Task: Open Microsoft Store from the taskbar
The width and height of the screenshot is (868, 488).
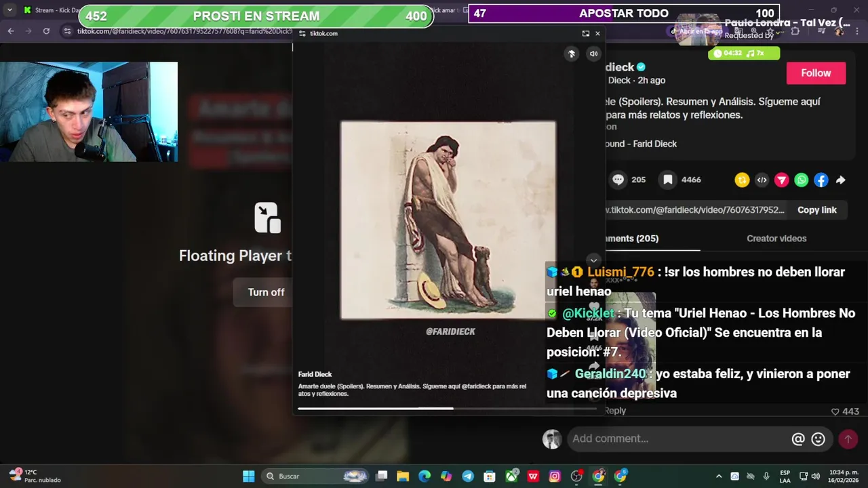Action: tap(490, 476)
